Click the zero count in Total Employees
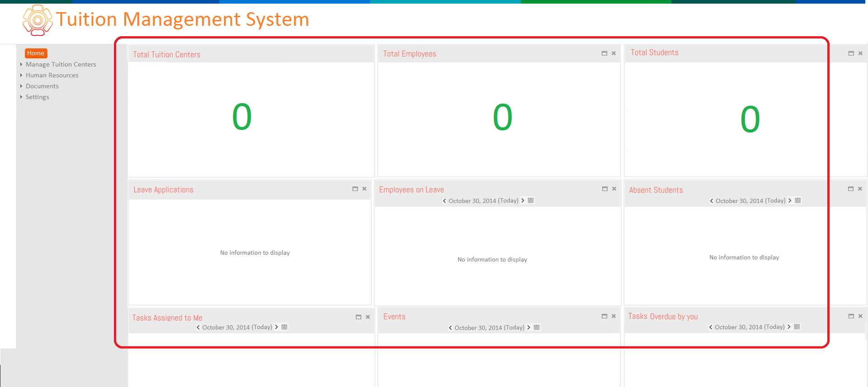This screenshot has height=387, width=868. click(x=502, y=117)
